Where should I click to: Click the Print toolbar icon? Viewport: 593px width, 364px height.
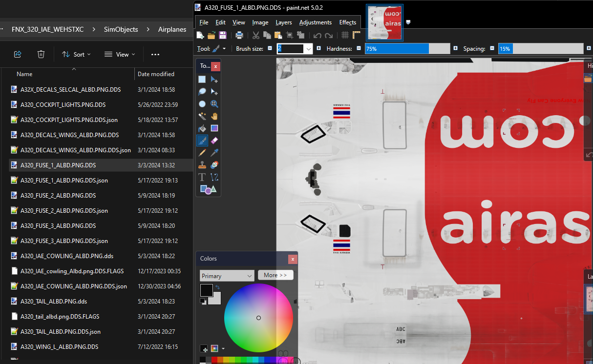coord(239,35)
